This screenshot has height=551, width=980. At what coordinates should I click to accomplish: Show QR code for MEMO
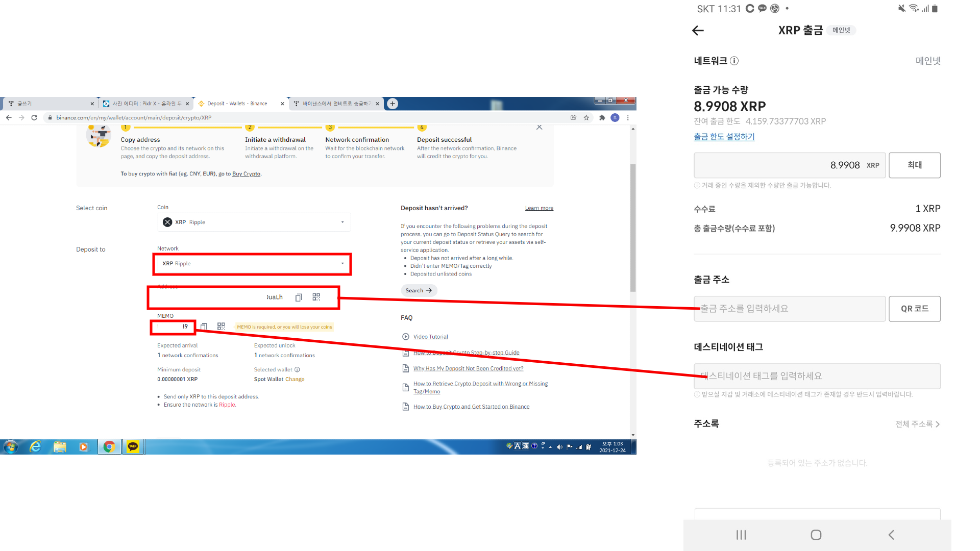221,326
